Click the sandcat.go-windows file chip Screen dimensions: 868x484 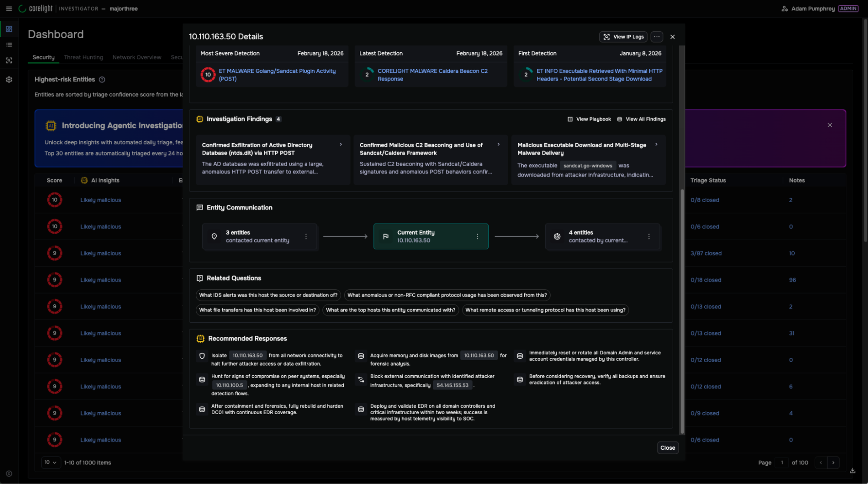pyautogui.click(x=588, y=166)
